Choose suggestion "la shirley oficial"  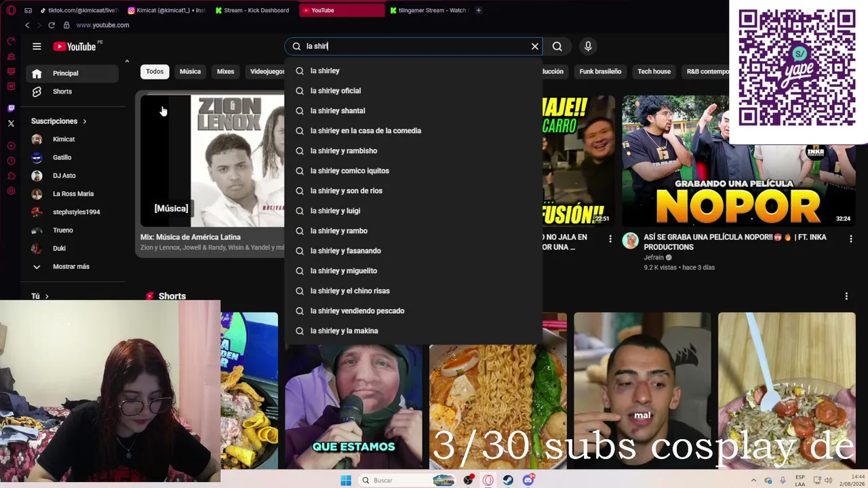tap(414, 91)
